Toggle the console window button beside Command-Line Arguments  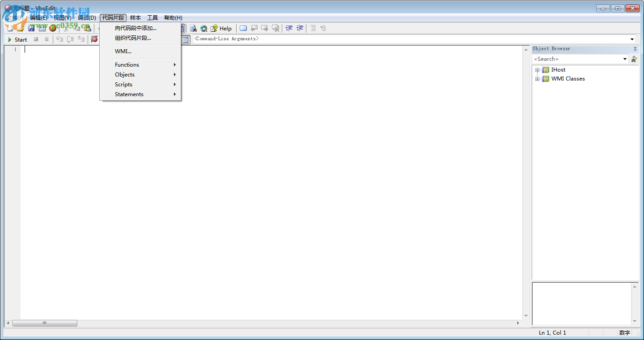[x=186, y=39]
